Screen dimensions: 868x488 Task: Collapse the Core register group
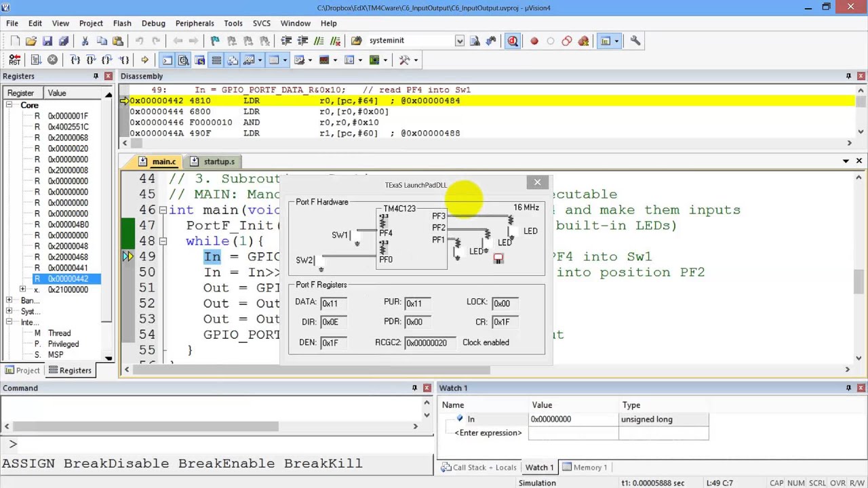click(9, 105)
